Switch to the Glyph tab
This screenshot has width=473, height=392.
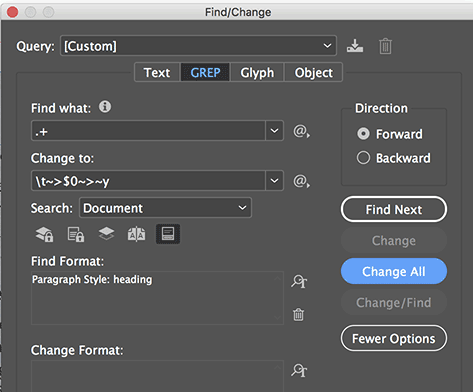tap(257, 72)
